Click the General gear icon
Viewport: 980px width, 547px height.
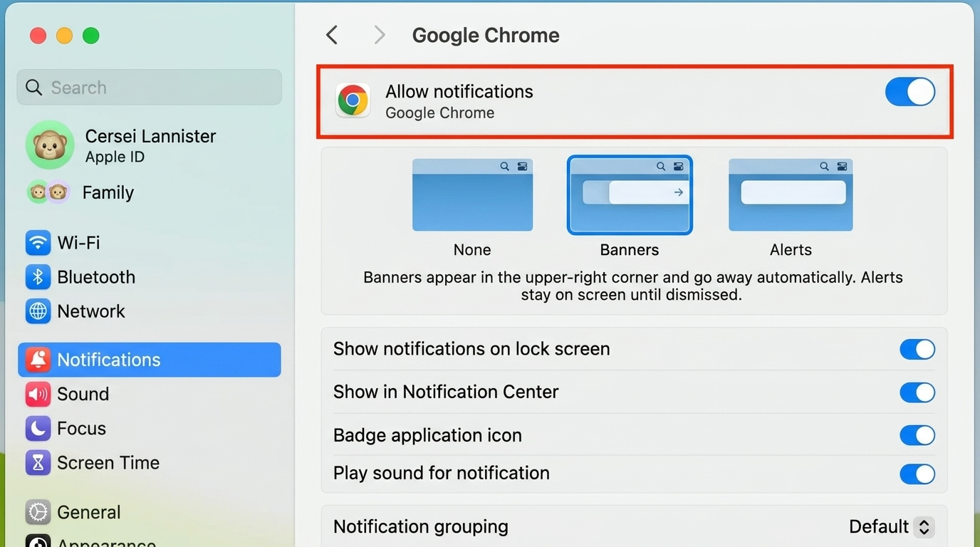point(38,512)
